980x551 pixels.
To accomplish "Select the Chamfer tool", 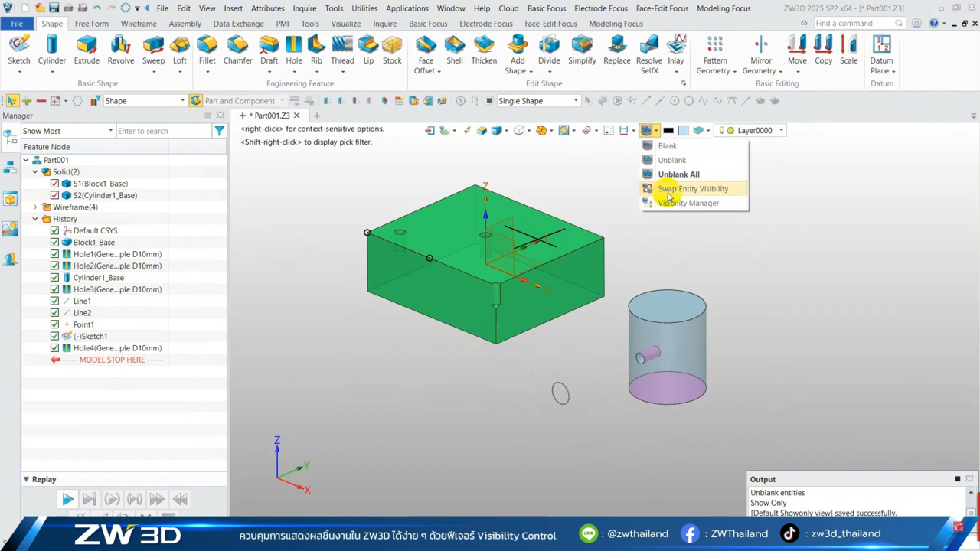I will point(237,51).
